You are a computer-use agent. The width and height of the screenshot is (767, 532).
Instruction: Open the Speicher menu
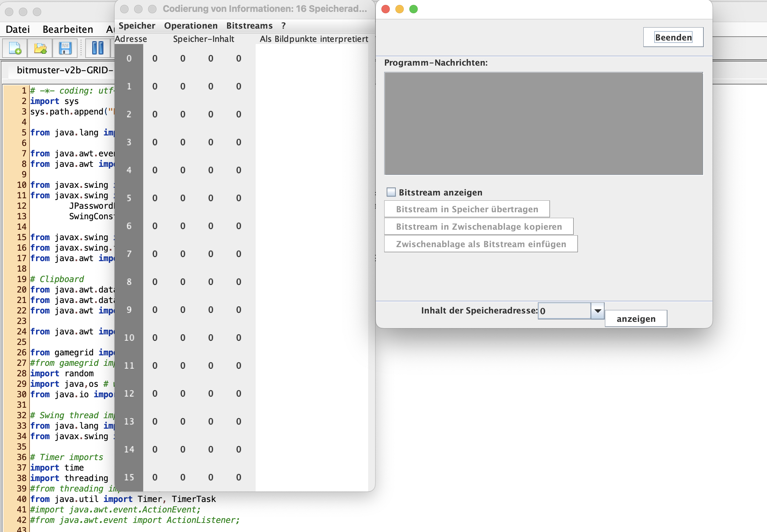pyautogui.click(x=137, y=26)
